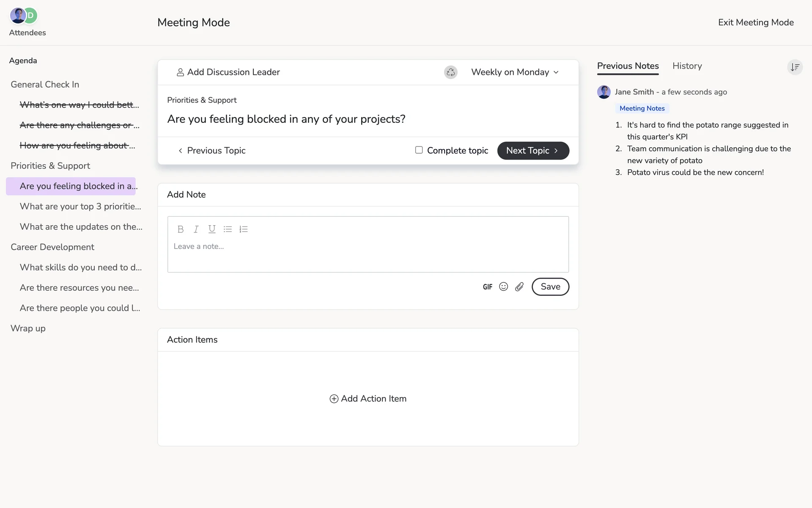This screenshot has height=508, width=812.
Task: Add a new action item
Action: 368,399
